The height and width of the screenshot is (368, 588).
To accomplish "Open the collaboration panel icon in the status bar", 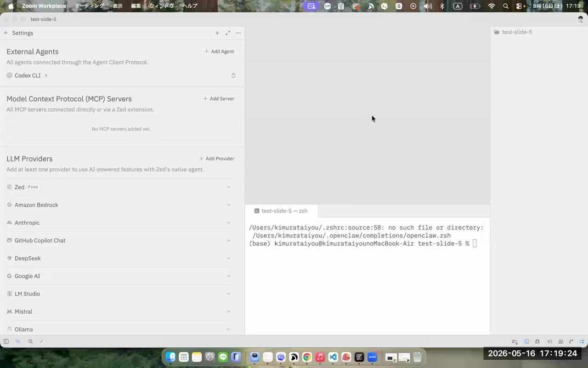I will coord(561,342).
